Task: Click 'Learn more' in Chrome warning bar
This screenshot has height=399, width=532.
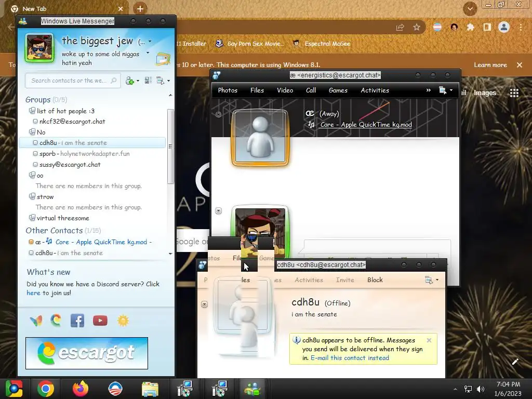Action: coord(490,65)
